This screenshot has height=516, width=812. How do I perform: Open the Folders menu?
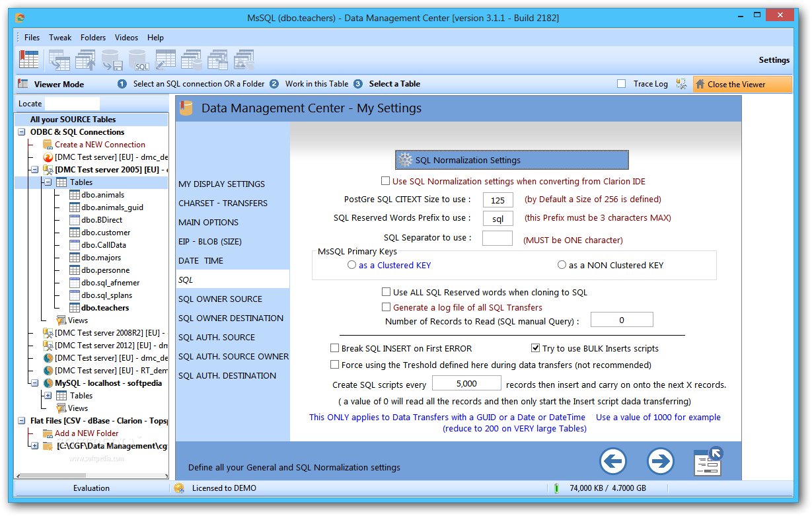pyautogui.click(x=93, y=38)
